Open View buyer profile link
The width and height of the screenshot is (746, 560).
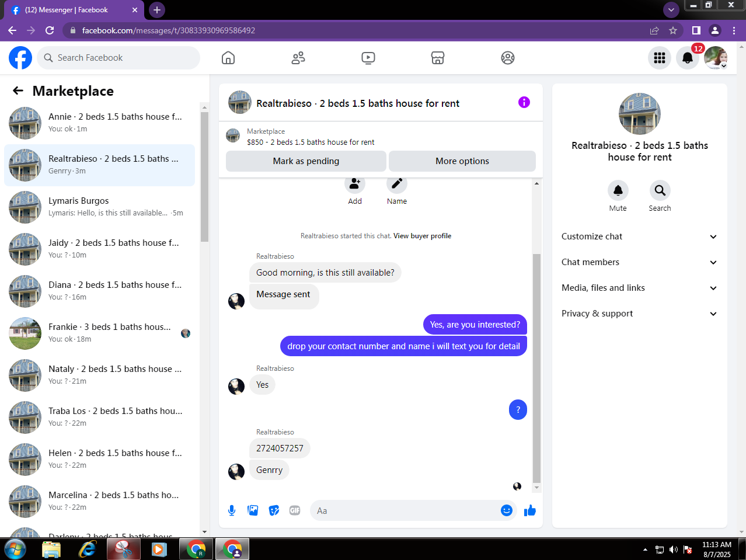coord(422,236)
